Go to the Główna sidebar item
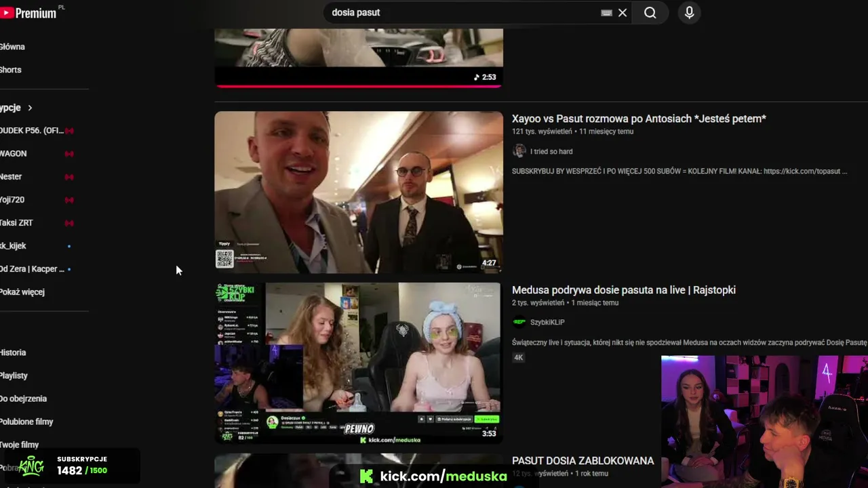 [12, 47]
